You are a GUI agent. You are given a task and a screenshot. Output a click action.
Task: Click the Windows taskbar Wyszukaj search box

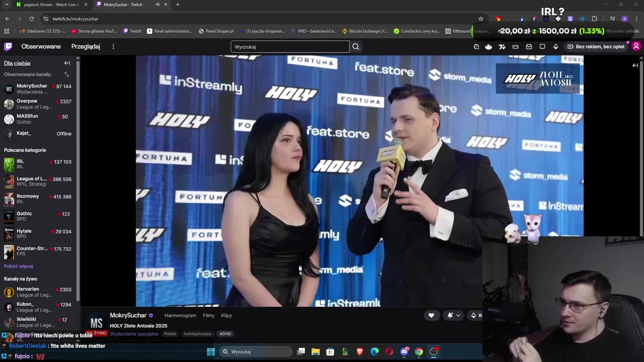click(x=256, y=351)
